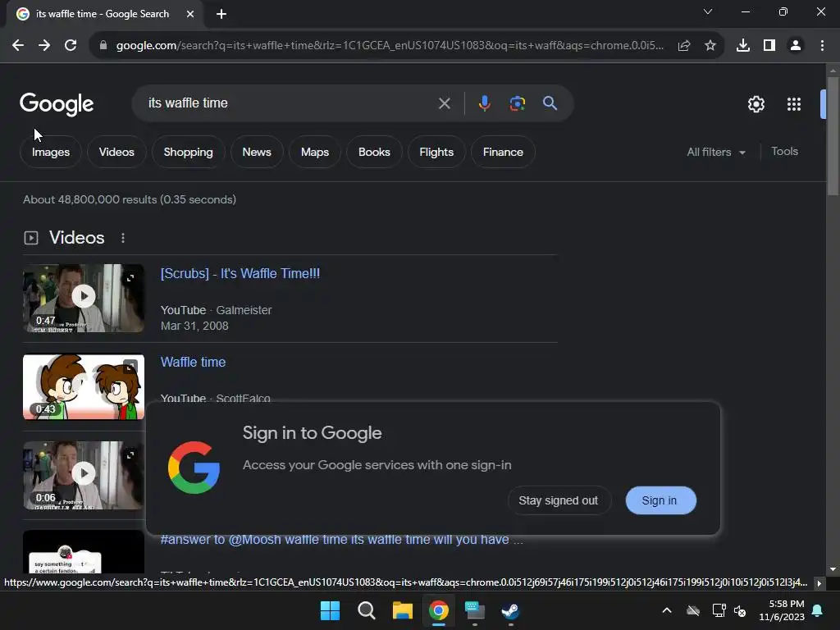This screenshot has height=630, width=840.
Task: Open Google quick settings gear
Action: 756,104
